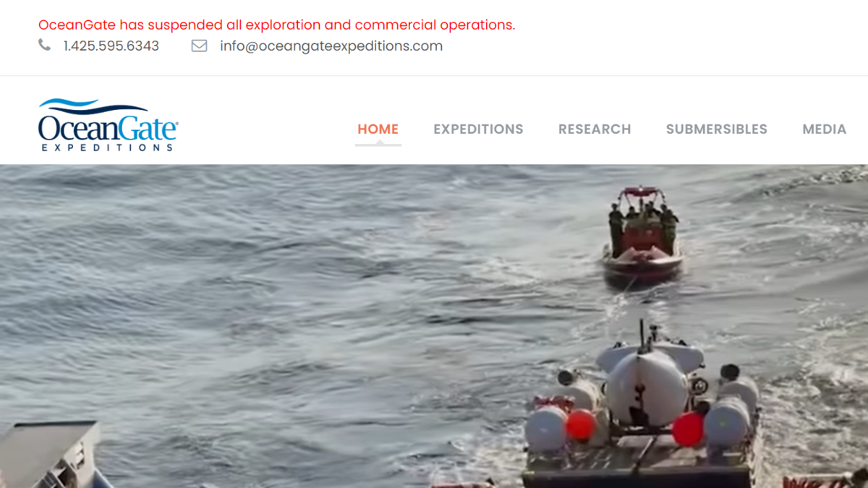Click the OceanGate Expeditions logo
Image resolution: width=868 pixels, height=488 pixels.
[109, 125]
